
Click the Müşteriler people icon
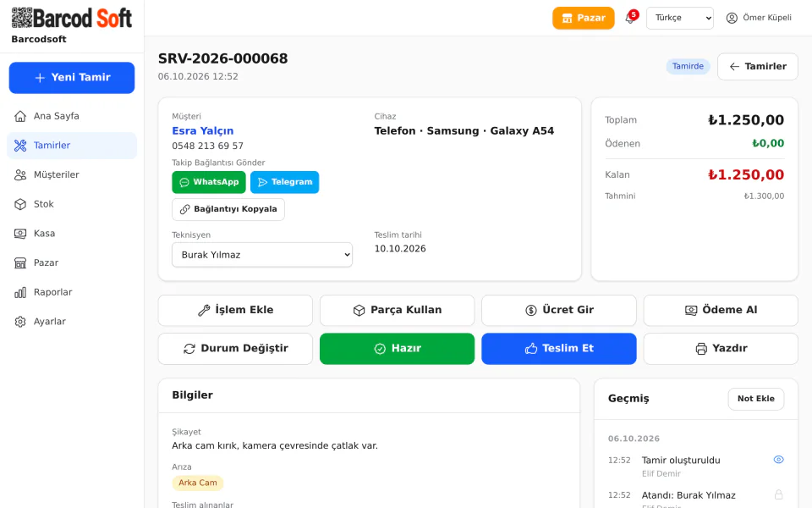20,174
